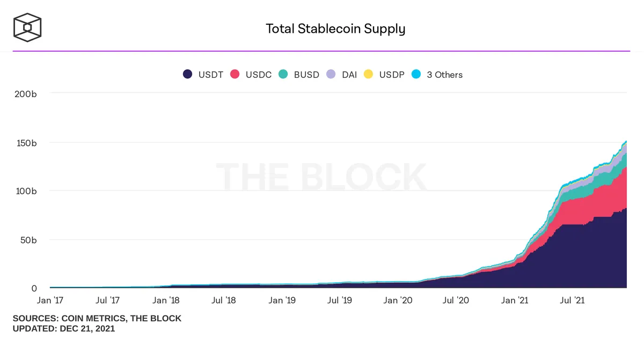
Task: Toggle the DAI lavender legend marker
Action: (331, 75)
